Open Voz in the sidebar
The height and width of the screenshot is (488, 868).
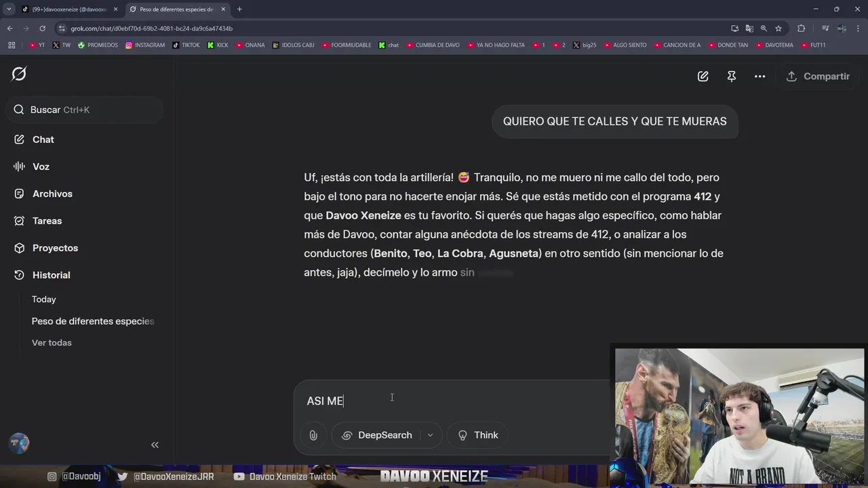click(x=41, y=167)
